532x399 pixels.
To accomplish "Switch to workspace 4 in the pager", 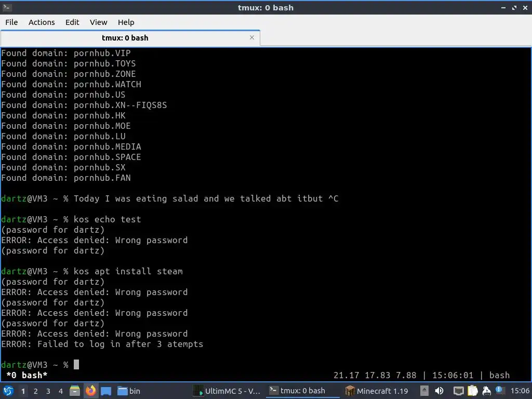I will (61, 391).
